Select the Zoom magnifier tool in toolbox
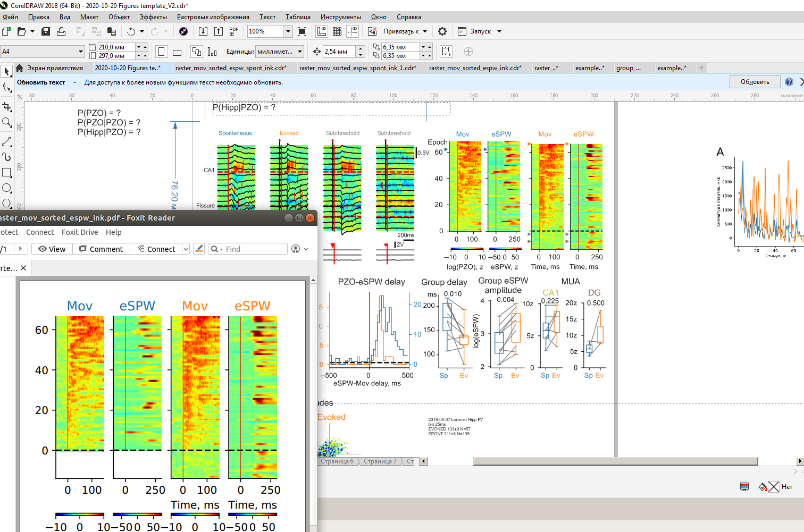Screen dimensions: 804x532 click(7, 122)
